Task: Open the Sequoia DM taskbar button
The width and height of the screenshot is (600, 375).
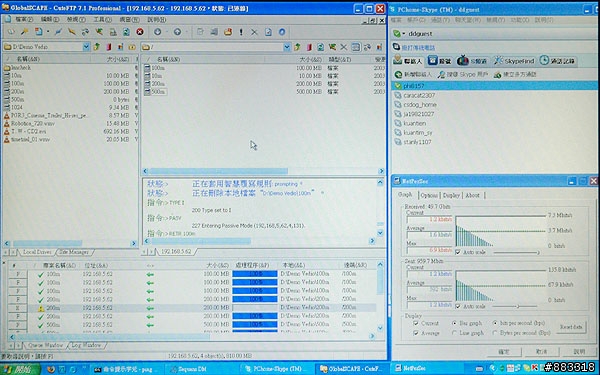Action: 202,369
